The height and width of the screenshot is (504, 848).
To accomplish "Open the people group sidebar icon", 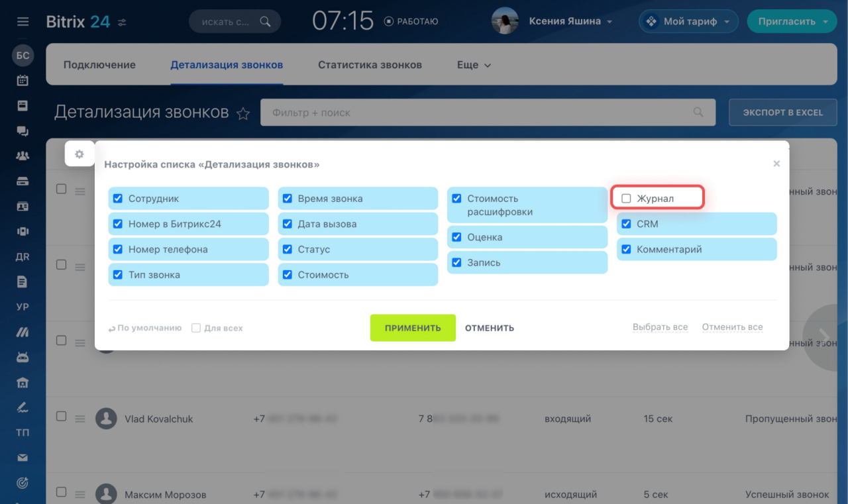I will point(23,156).
